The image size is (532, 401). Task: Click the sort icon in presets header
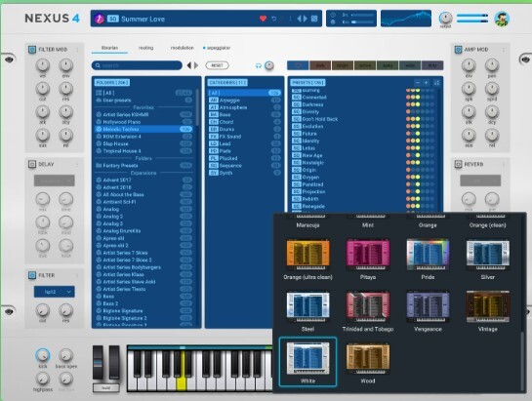(x=436, y=82)
